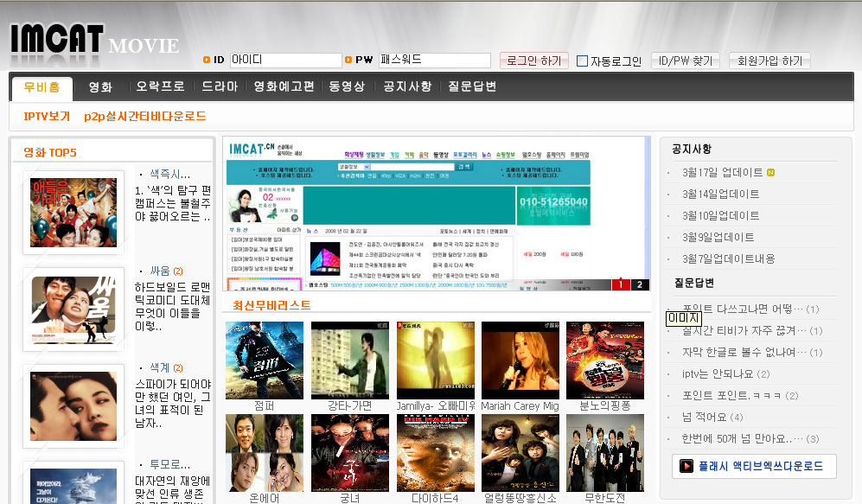
Task: Click the 싸움 movie poster in TOP5
Action: click(x=73, y=309)
